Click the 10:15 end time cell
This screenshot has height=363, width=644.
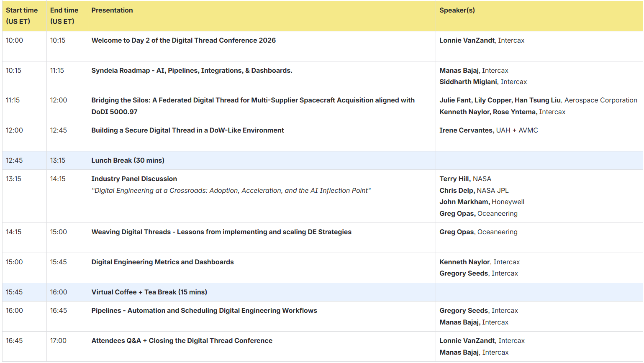pyautogui.click(x=67, y=46)
